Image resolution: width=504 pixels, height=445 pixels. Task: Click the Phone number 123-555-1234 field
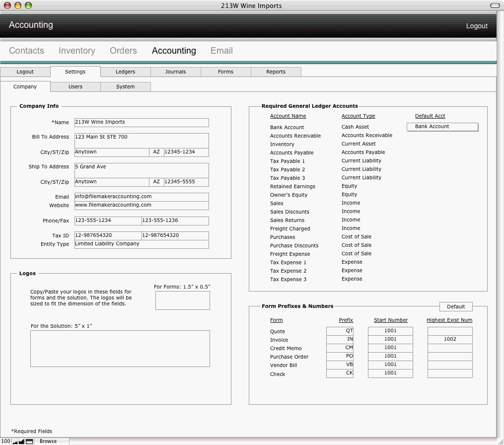point(108,221)
